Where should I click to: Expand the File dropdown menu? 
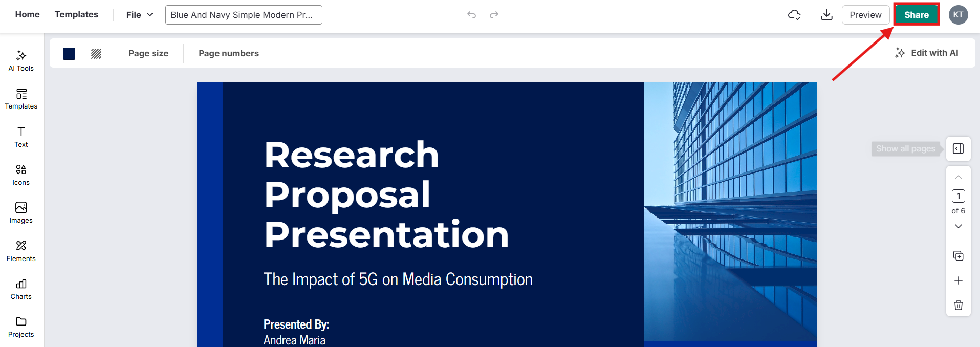139,15
